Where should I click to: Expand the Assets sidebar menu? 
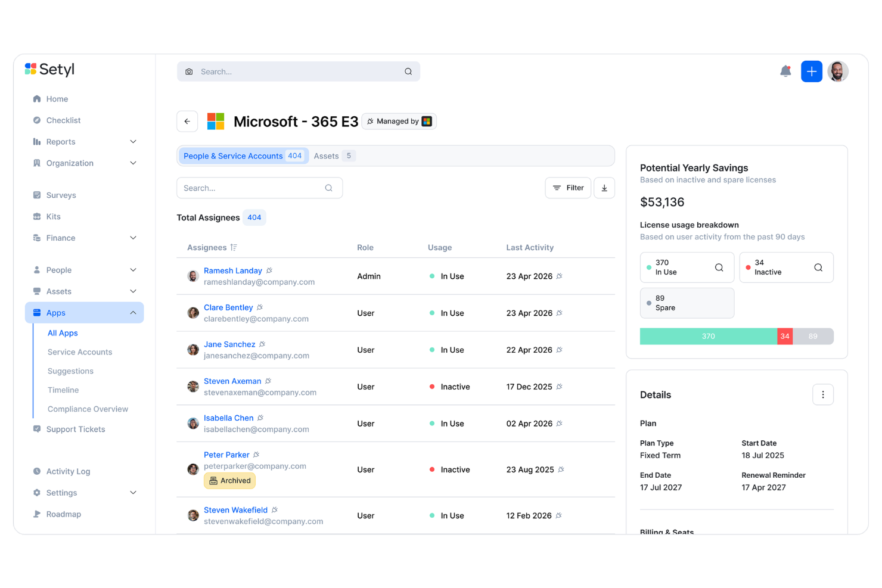(x=133, y=291)
